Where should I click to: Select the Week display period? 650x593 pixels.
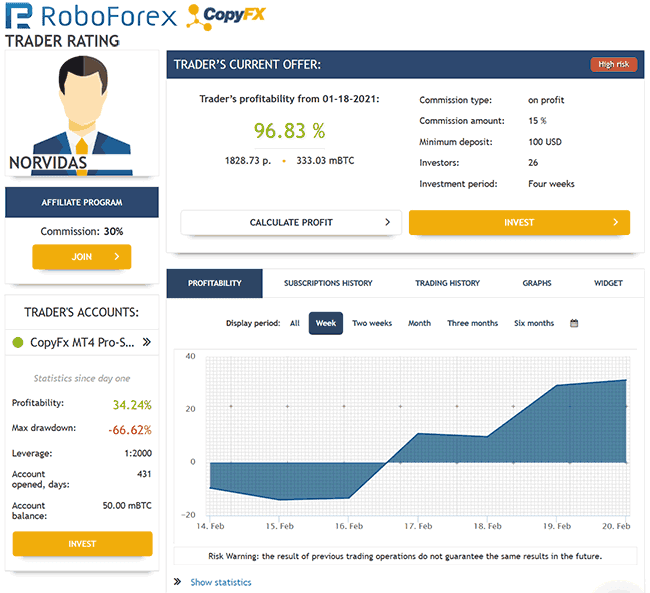(x=326, y=323)
